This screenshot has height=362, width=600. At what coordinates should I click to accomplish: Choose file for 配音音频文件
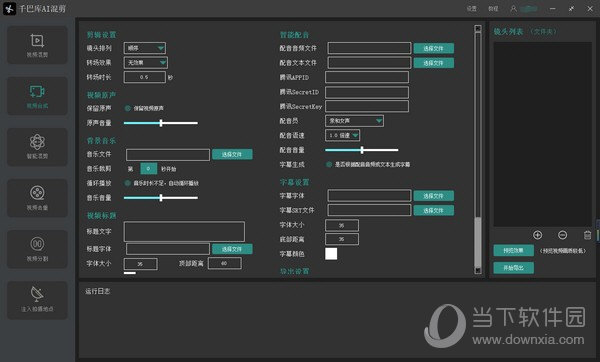434,48
